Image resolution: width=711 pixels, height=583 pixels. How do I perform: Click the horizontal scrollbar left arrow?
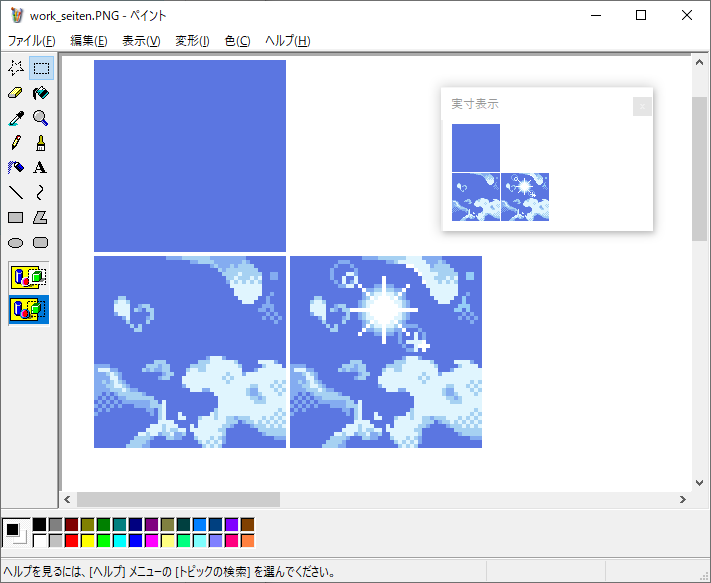pyautogui.click(x=67, y=500)
